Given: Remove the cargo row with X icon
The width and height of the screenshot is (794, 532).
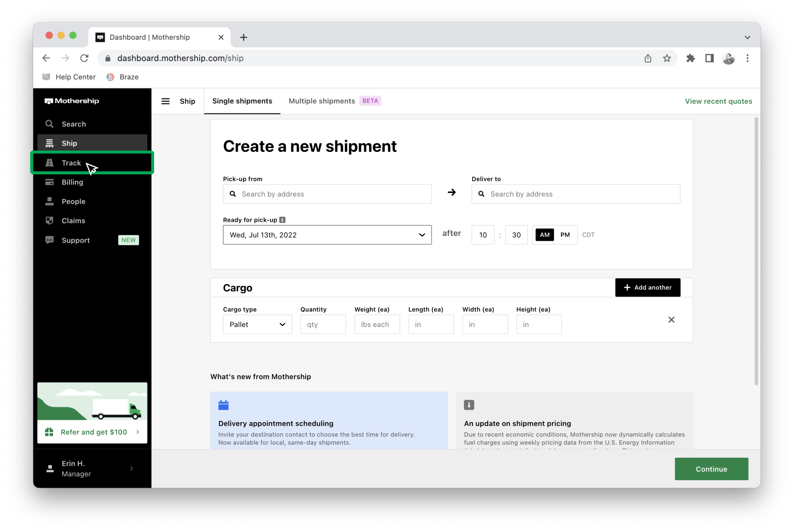Looking at the screenshot, I should (x=671, y=320).
